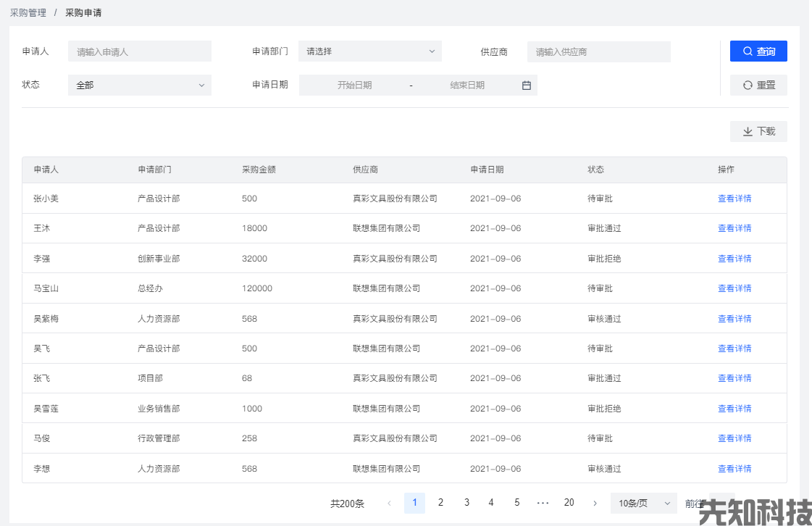Click the 下载 download button

point(758,131)
